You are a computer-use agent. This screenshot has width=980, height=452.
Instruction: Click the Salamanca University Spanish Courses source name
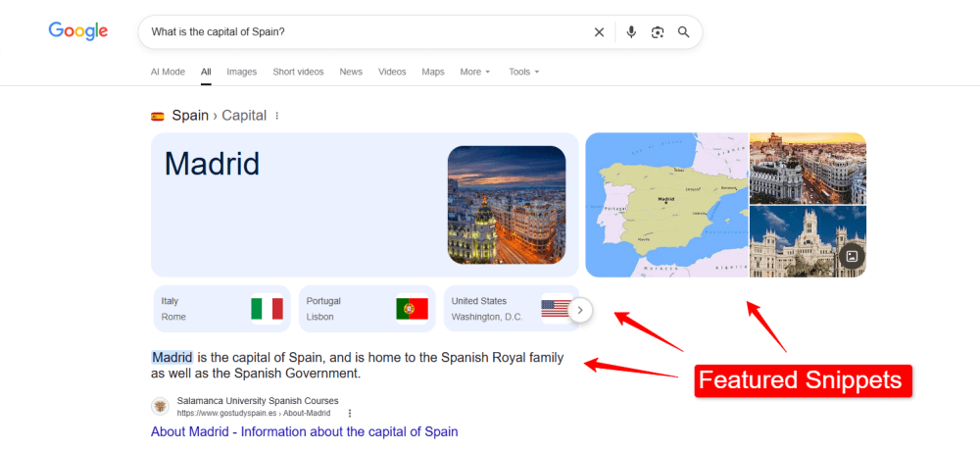pyautogui.click(x=258, y=401)
